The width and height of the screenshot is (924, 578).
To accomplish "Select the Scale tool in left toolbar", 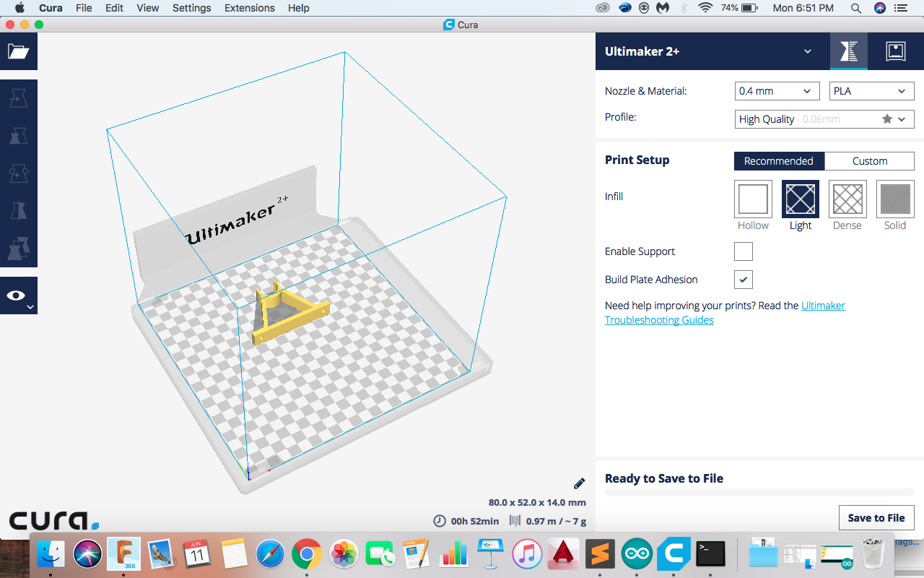I will 18,135.
